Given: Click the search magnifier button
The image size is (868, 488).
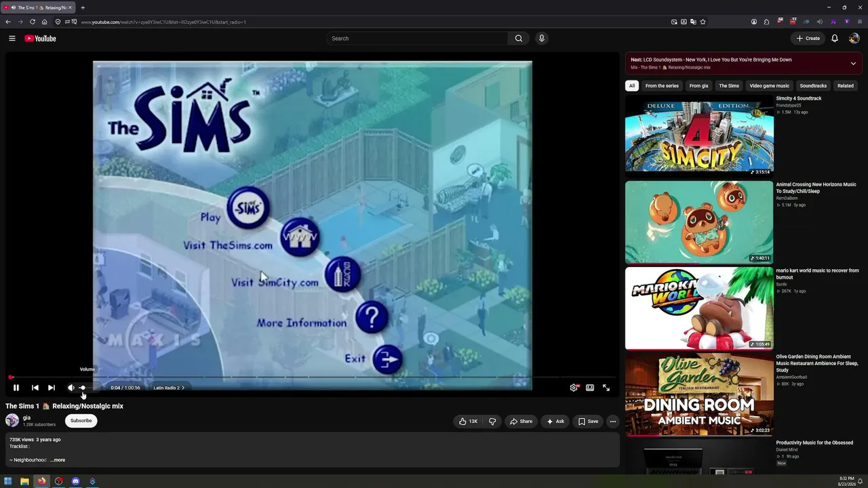Looking at the screenshot, I should point(519,39).
